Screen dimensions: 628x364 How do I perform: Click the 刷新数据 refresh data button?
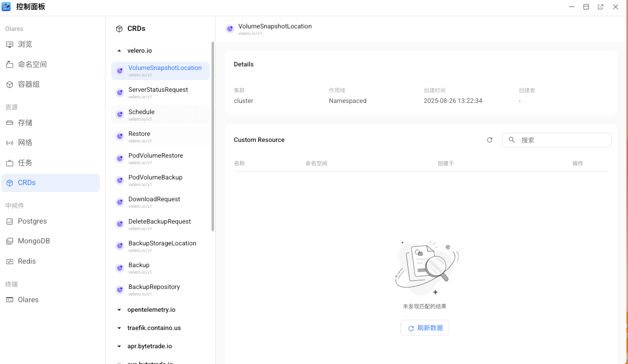pyautogui.click(x=425, y=328)
